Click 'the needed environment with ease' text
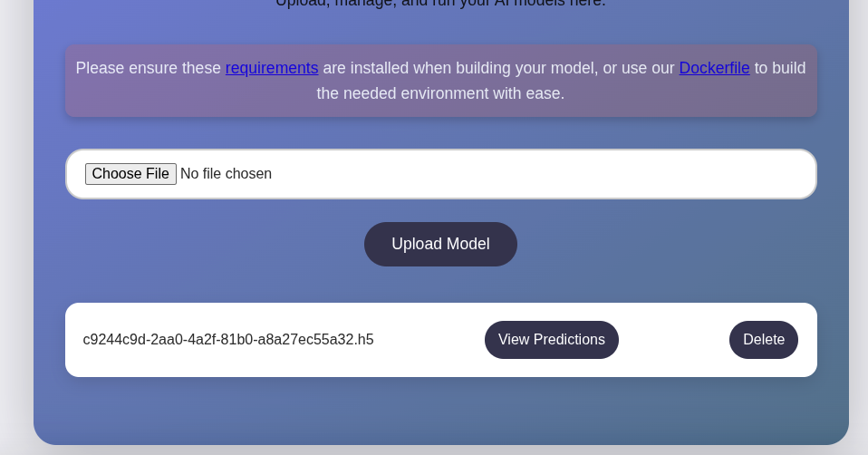The image size is (868, 455). click(x=440, y=93)
